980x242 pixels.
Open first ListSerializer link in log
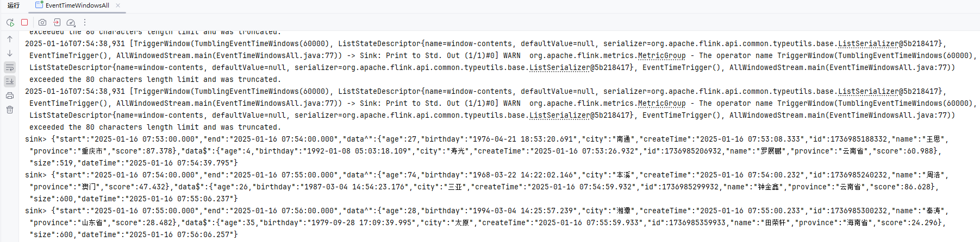[868, 44]
